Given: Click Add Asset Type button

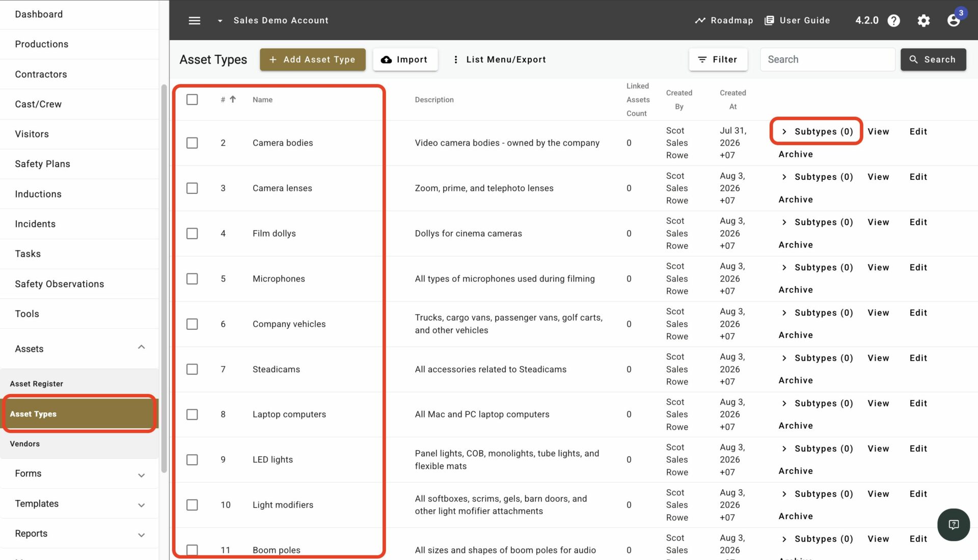Looking at the screenshot, I should tap(312, 60).
